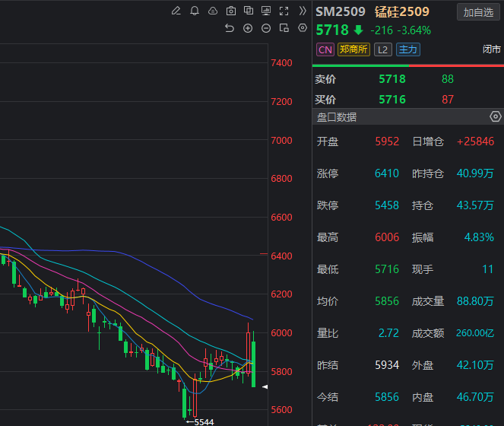The image size is (504, 426).
Task: Undo last action with back arrow
Action: [230, 28]
